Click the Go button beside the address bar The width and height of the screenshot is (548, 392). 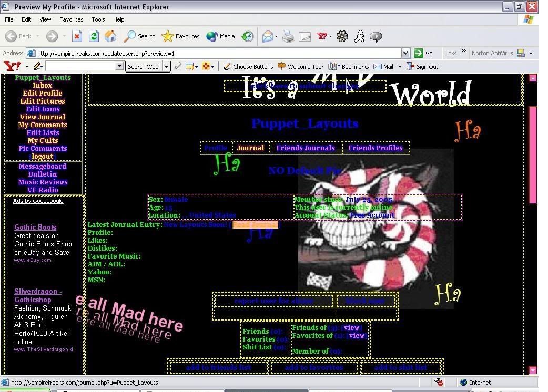point(423,53)
